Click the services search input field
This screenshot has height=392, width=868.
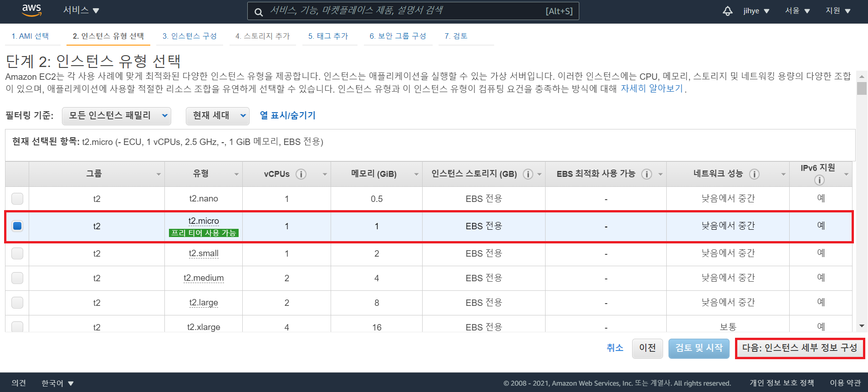413,11
